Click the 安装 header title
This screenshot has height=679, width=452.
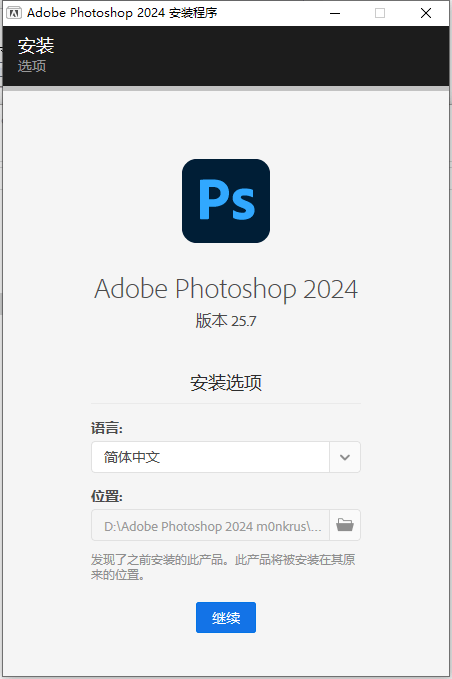[x=36, y=46]
